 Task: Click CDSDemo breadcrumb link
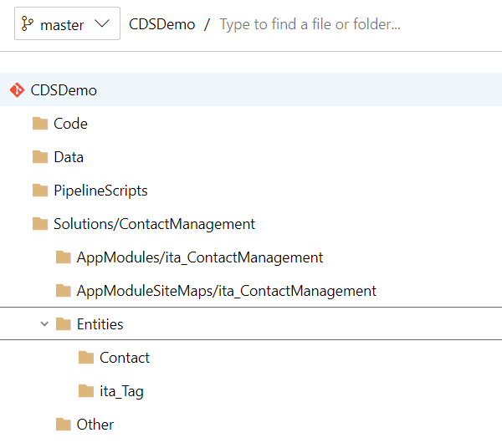tap(162, 24)
